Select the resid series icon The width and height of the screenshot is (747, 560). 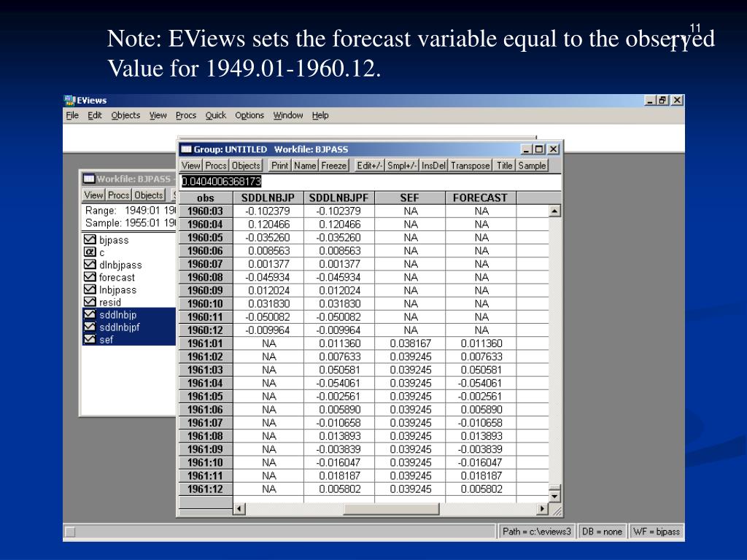coord(90,302)
